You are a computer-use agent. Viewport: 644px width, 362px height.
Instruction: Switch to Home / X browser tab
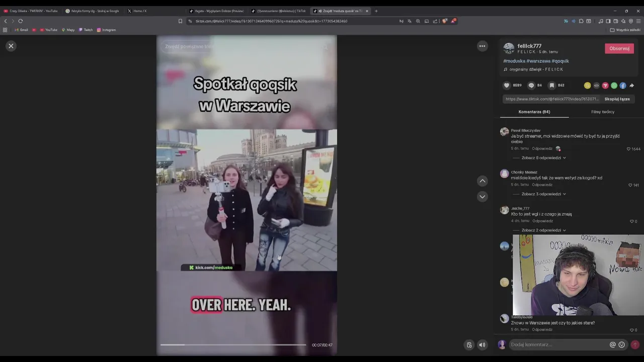coord(137,11)
